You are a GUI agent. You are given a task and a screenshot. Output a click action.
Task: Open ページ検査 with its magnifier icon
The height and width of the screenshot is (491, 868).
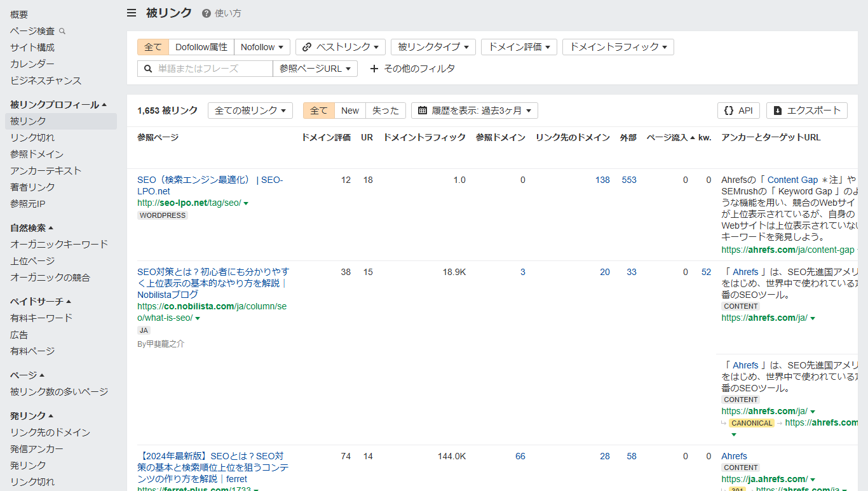61,30
